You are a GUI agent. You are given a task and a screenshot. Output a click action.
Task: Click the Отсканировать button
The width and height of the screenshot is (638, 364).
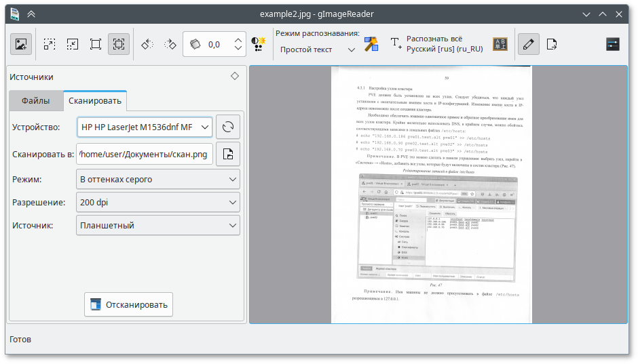pos(128,304)
